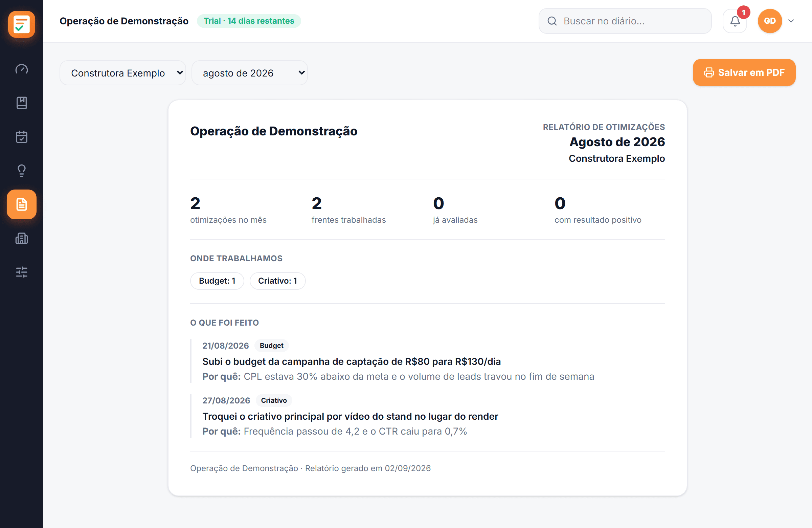Click the ONDE TRABALHAMOS section heading
812x528 pixels.
(x=236, y=258)
